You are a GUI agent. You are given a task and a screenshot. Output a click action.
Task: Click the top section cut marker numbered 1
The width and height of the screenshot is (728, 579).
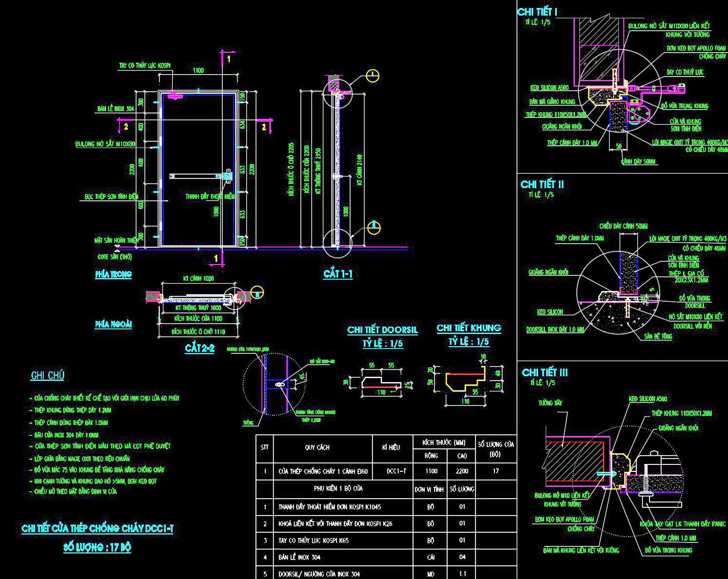tap(228, 58)
